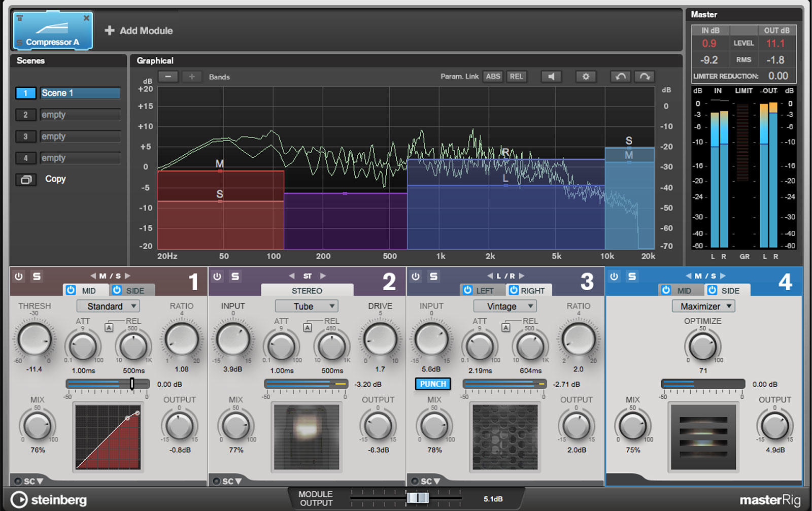Click the Add Module label

tap(146, 30)
